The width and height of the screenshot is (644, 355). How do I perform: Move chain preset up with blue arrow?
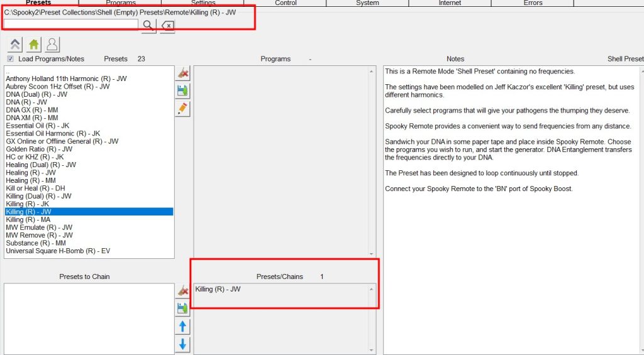(182, 327)
